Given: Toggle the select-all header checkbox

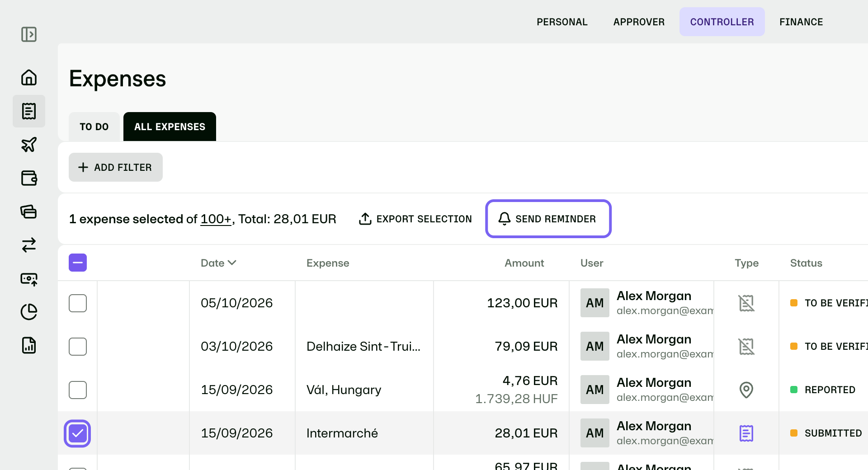Looking at the screenshot, I should click(x=78, y=263).
